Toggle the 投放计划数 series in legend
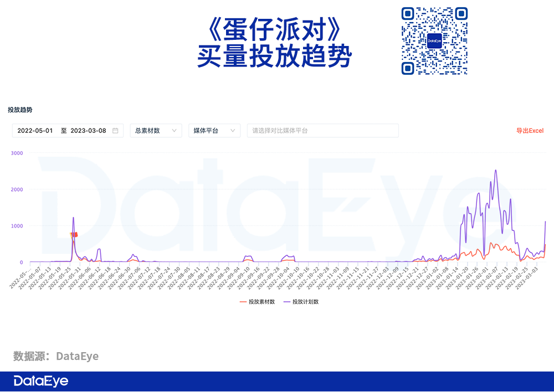The width and height of the screenshot is (554, 392). 305,302
